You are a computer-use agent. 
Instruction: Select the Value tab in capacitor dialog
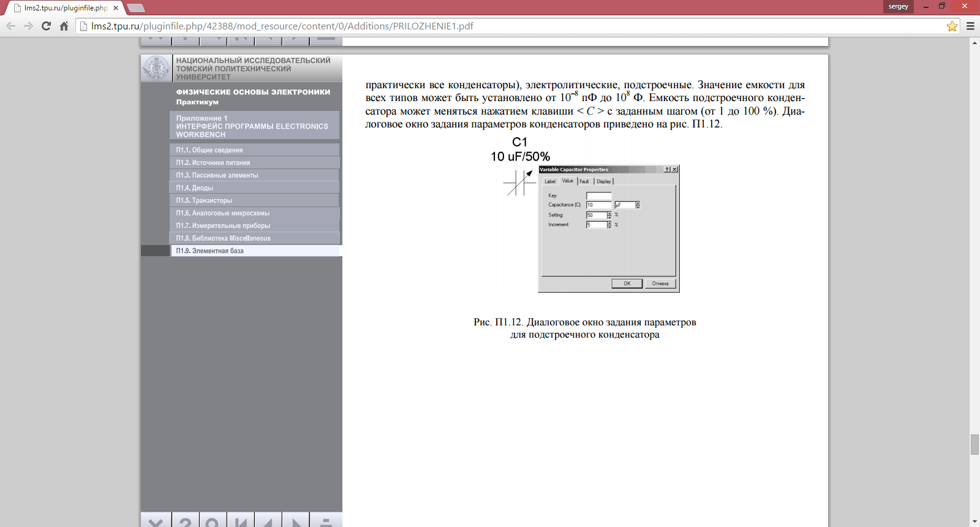568,181
